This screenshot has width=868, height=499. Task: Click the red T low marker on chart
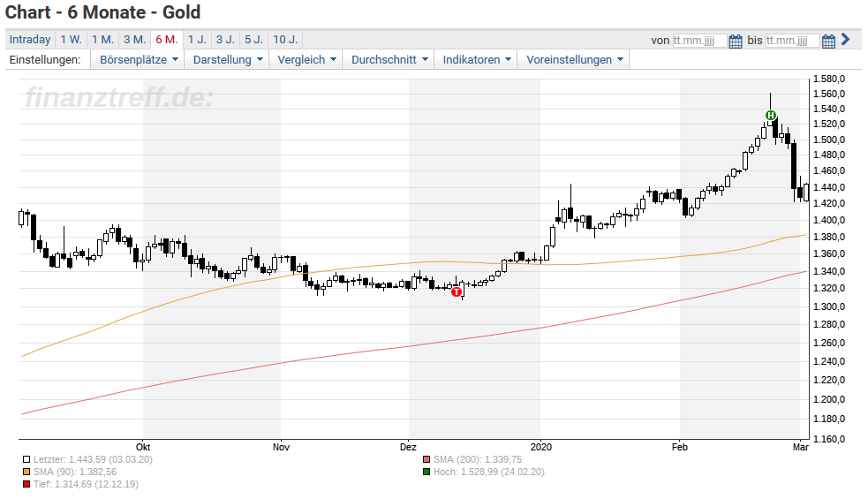tap(457, 291)
